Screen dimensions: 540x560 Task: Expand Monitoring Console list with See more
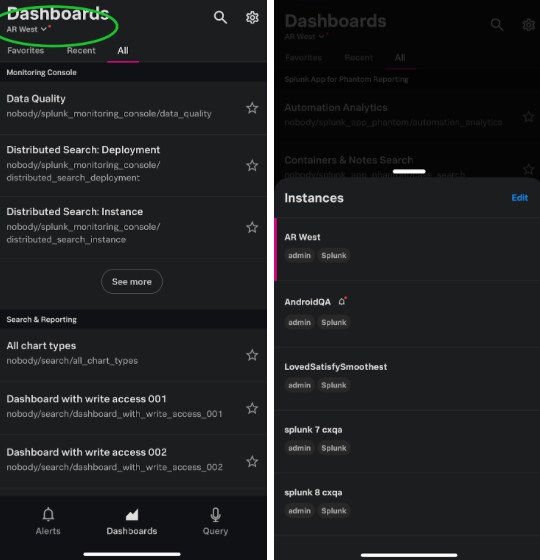tap(132, 281)
